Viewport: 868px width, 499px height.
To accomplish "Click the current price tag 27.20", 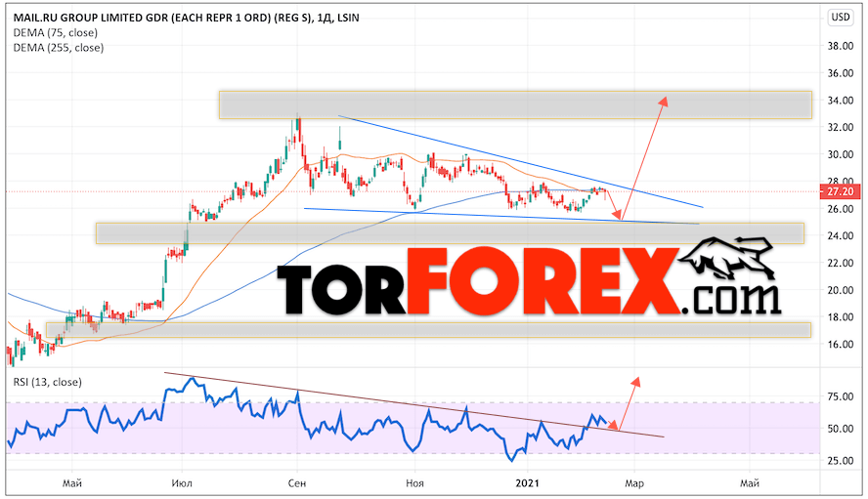I will 840,192.
